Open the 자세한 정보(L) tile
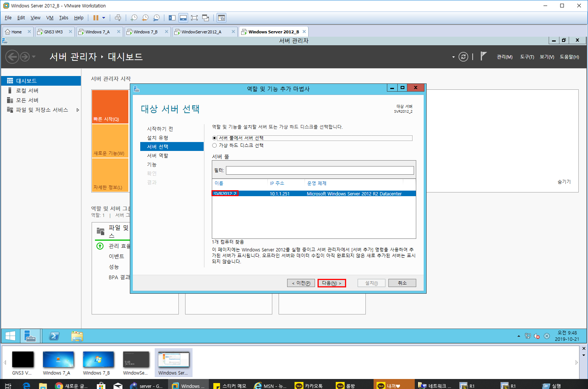Screen dimensions: 588x389 point(110,175)
